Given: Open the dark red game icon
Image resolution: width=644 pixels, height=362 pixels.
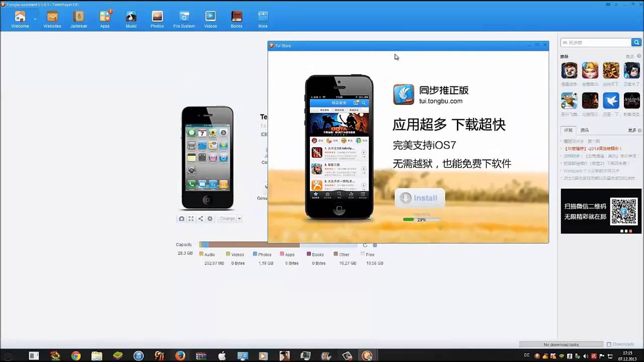Looking at the screenshot, I should pyautogui.click(x=590, y=101).
